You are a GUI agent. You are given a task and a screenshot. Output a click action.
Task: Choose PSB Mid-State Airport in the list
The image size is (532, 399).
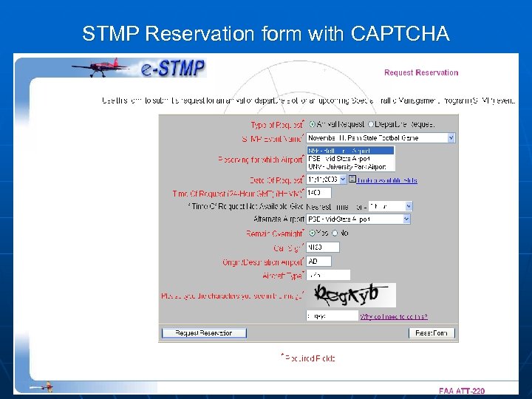351,158
